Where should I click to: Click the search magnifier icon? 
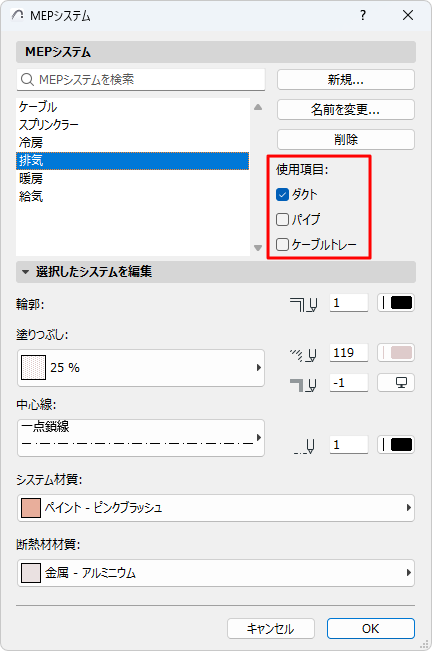[x=27, y=79]
